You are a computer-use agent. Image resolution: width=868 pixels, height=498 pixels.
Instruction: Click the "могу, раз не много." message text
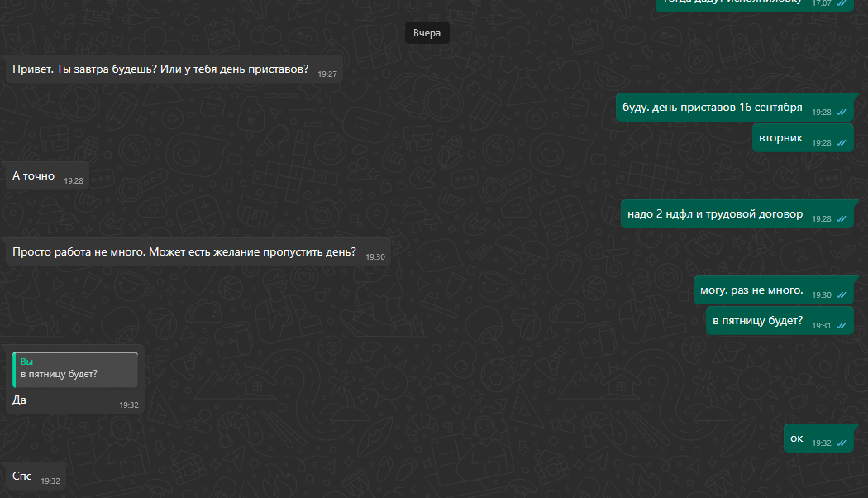pos(751,290)
